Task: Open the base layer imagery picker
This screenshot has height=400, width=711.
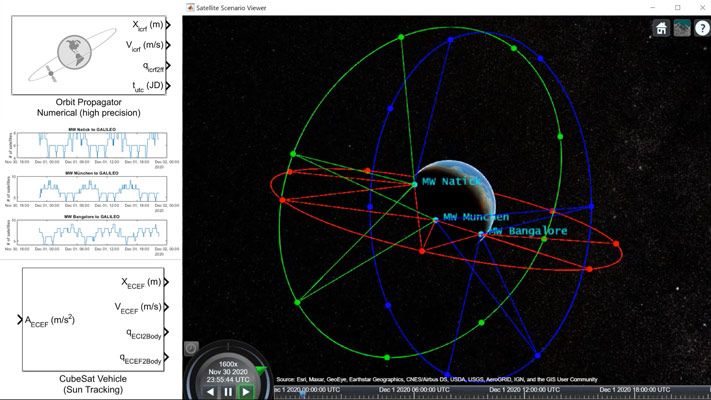Action: click(x=681, y=29)
